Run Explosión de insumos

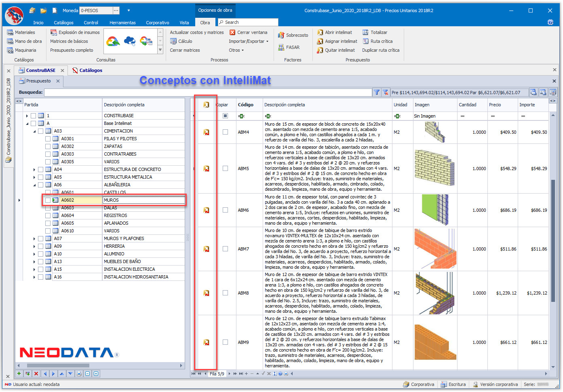pyautogui.click(x=75, y=32)
